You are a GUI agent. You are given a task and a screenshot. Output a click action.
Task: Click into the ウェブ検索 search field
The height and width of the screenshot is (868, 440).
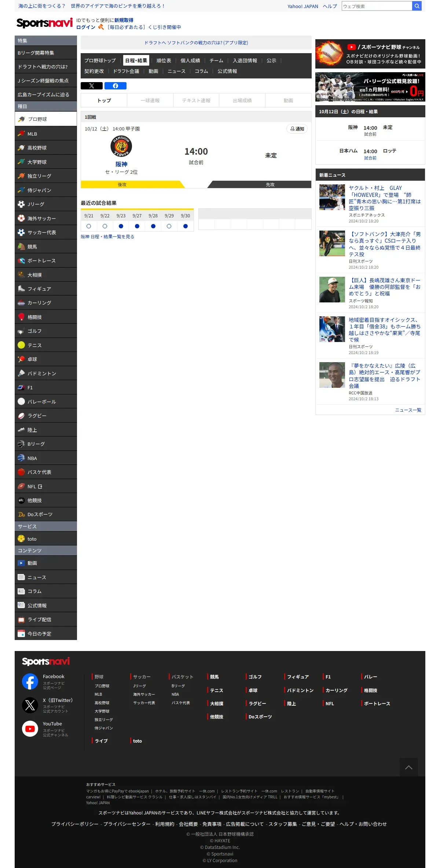377,6
